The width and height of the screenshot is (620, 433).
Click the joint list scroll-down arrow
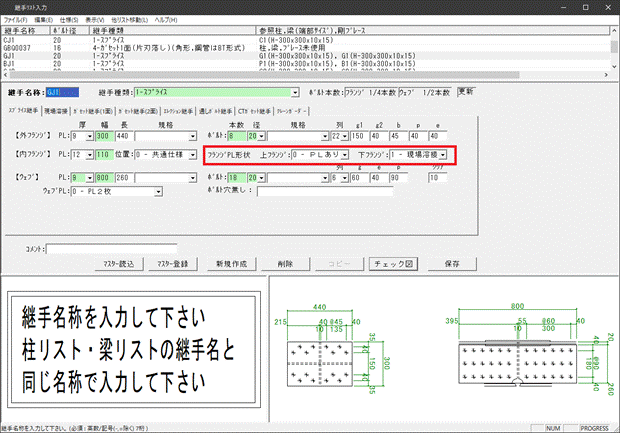tap(614, 66)
